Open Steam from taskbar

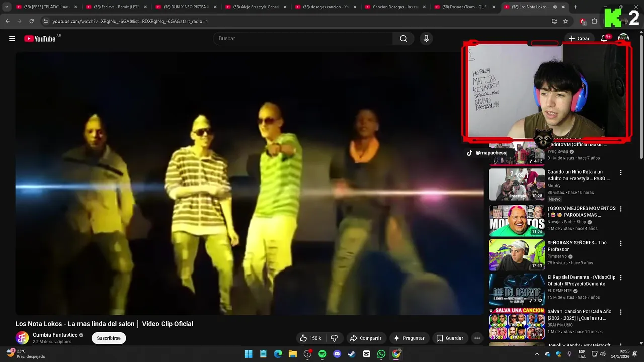[x=352, y=354]
